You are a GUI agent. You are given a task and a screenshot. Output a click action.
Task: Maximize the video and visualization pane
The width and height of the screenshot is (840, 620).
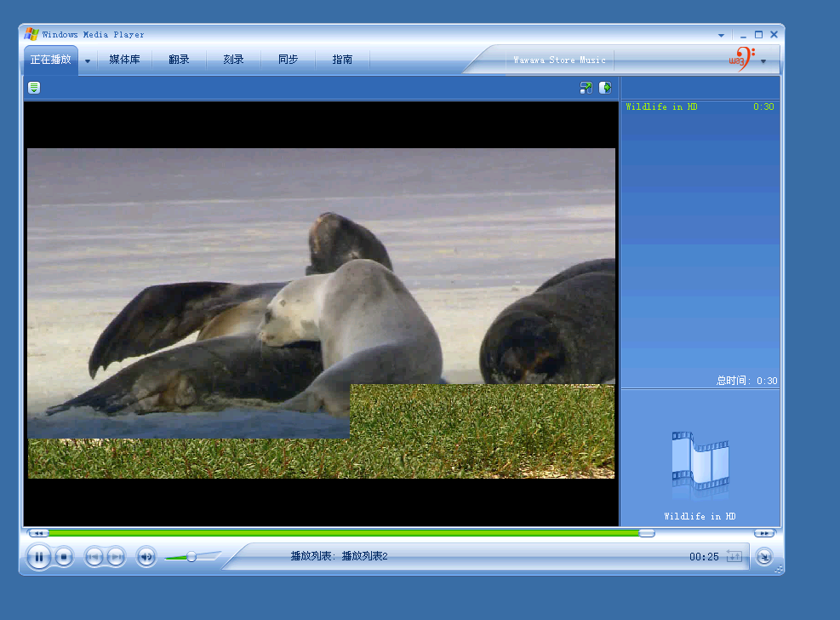pyautogui.click(x=586, y=88)
